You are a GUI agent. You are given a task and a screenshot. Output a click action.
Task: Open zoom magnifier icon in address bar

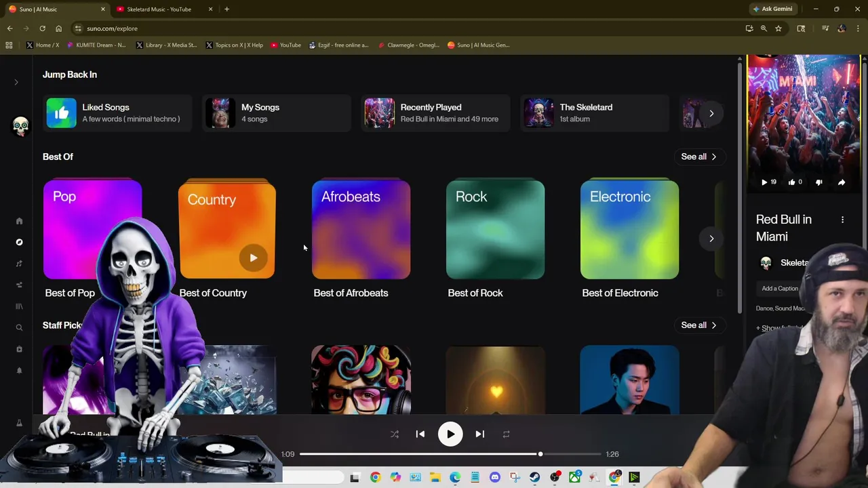point(764,28)
